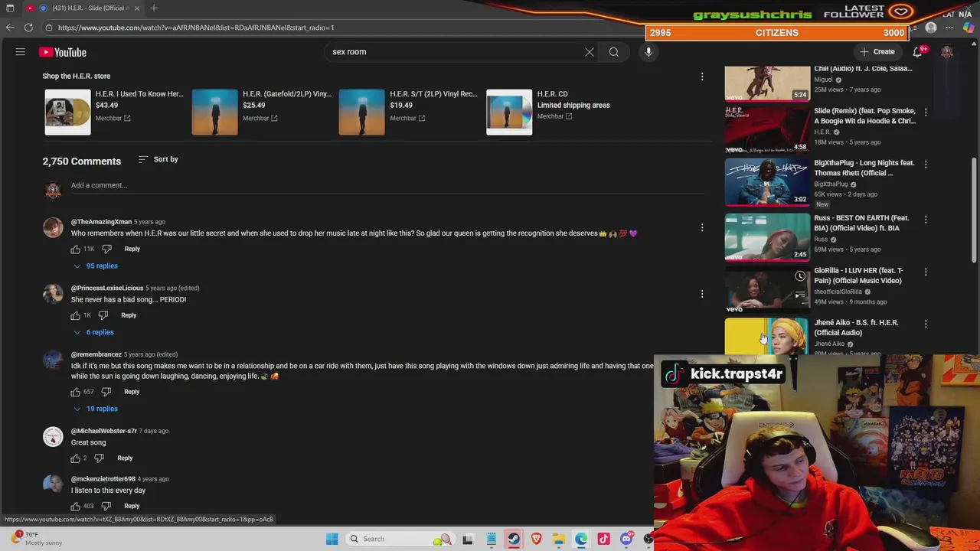
Task: Open options for PrincessLexiseLicious's comment
Action: click(x=702, y=294)
